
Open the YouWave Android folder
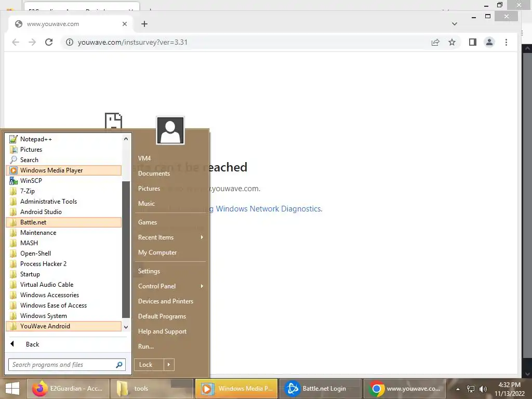click(x=64, y=326)
